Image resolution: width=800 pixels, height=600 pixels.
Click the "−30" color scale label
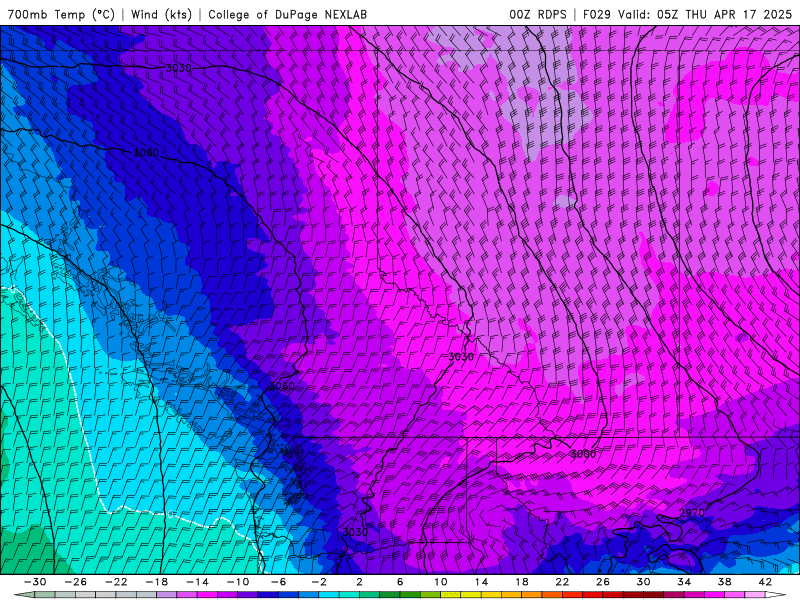[x=35, y=582]
